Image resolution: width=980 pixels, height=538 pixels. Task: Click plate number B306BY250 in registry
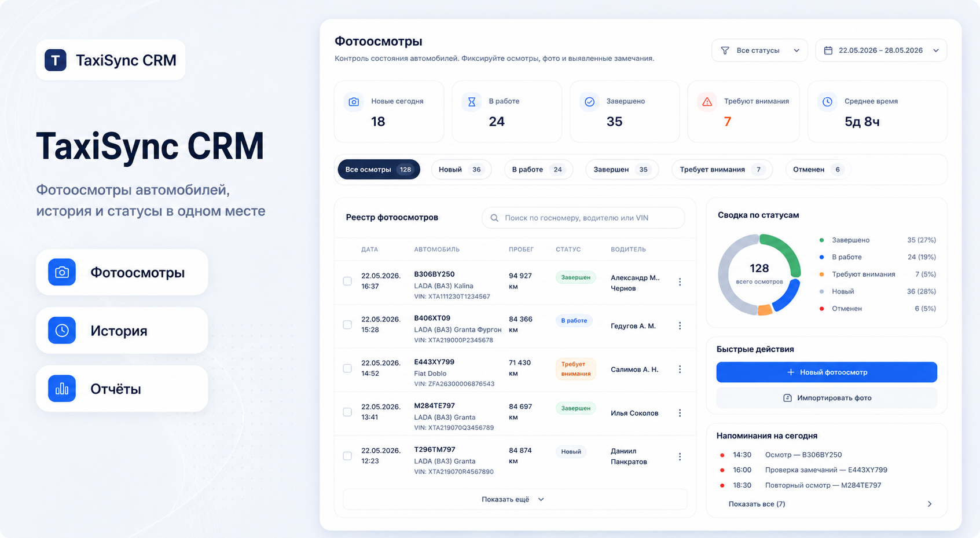(x=434, y=274)
